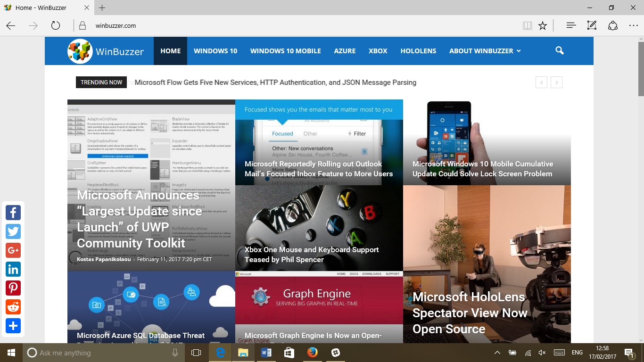The width and height of the screenshot is (644, 362).
Task: Open XBOX nav item
Action: [378, 51]
